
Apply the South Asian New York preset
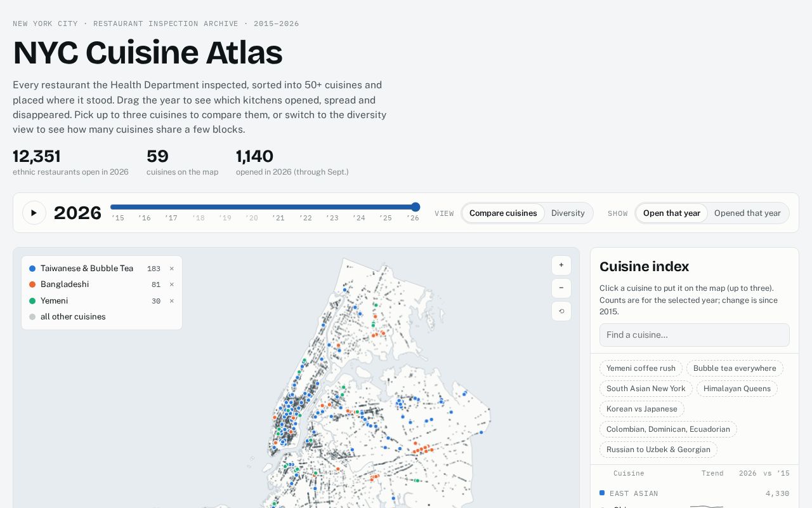click(x=646, y=389)
